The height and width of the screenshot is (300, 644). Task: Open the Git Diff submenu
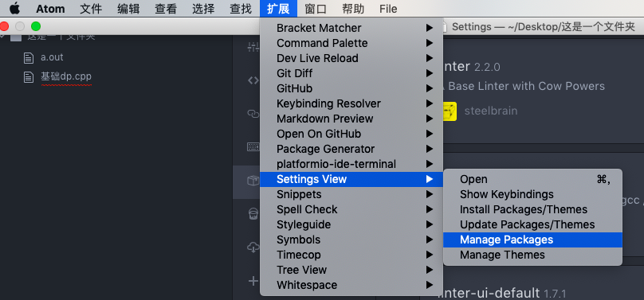(x=351, y=73)
